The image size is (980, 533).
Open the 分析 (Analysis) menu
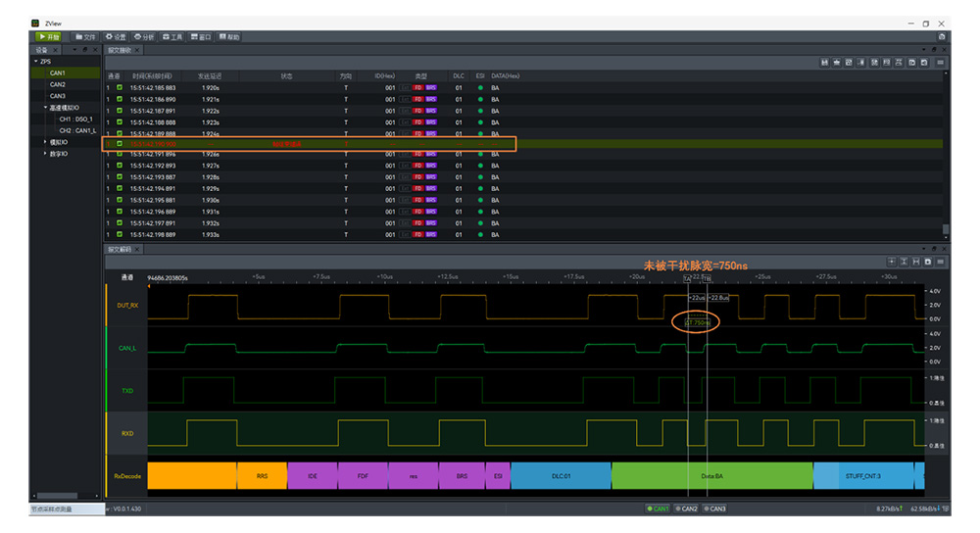[x=144, y=37]
